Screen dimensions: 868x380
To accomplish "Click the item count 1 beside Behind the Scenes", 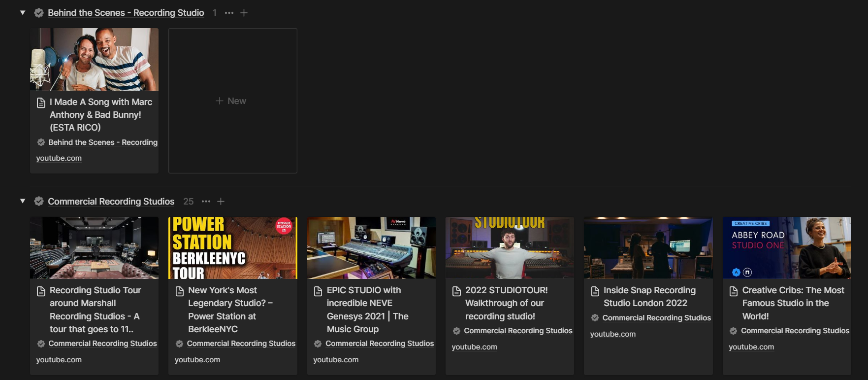I will click(x=215, y=13).
